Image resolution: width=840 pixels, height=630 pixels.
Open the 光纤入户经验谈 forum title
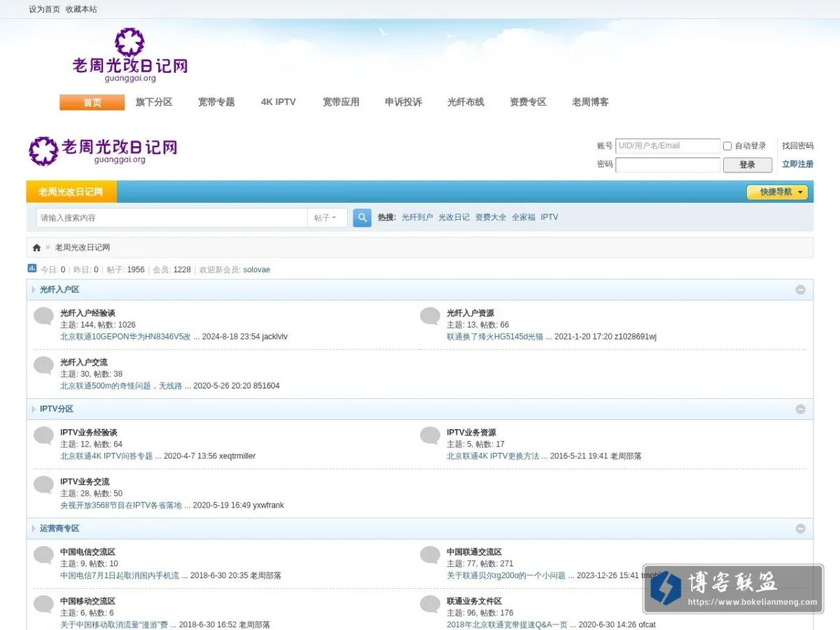point(87,313)
